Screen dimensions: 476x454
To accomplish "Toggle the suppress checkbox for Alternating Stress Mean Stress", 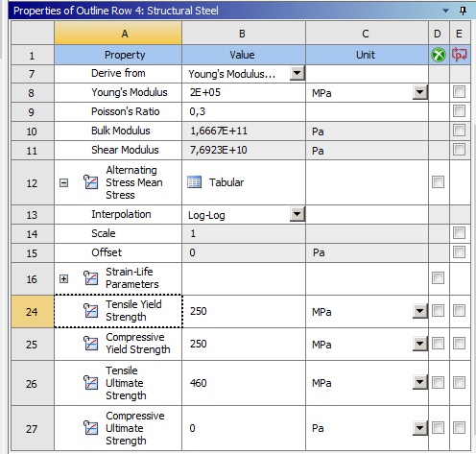I will coord(438,182).
